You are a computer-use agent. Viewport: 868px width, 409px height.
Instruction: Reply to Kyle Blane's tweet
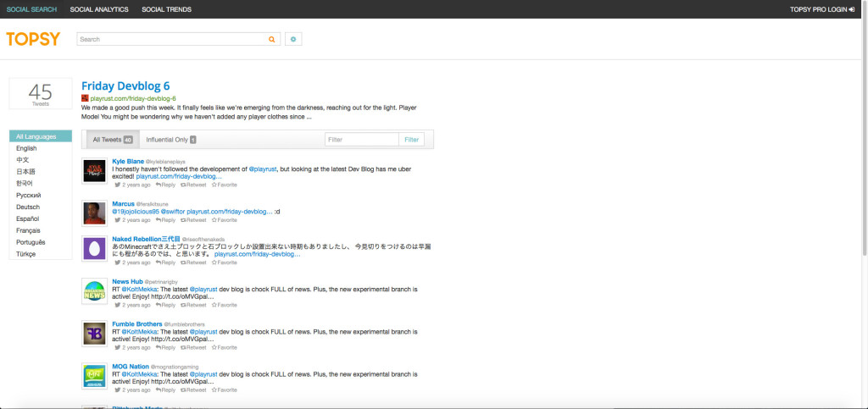pos(165,185)
